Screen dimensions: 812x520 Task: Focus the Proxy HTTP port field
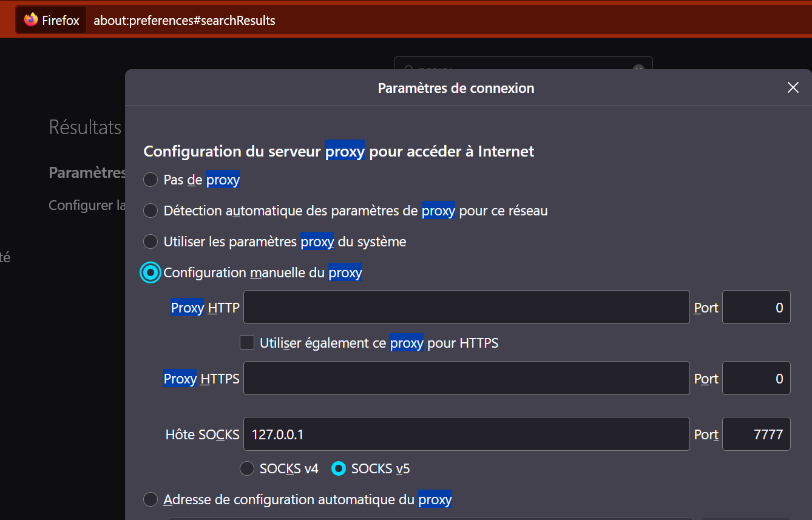(x=756, y=308)
